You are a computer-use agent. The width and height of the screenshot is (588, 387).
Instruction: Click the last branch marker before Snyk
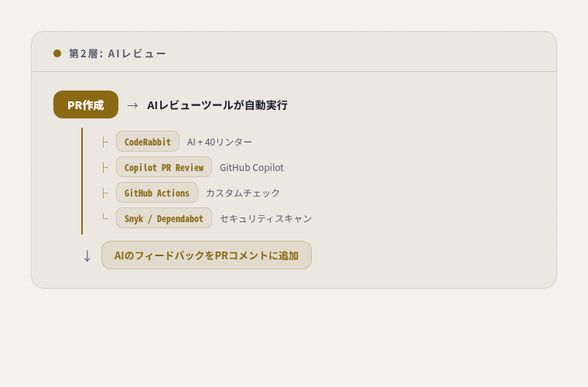(105, 217)
